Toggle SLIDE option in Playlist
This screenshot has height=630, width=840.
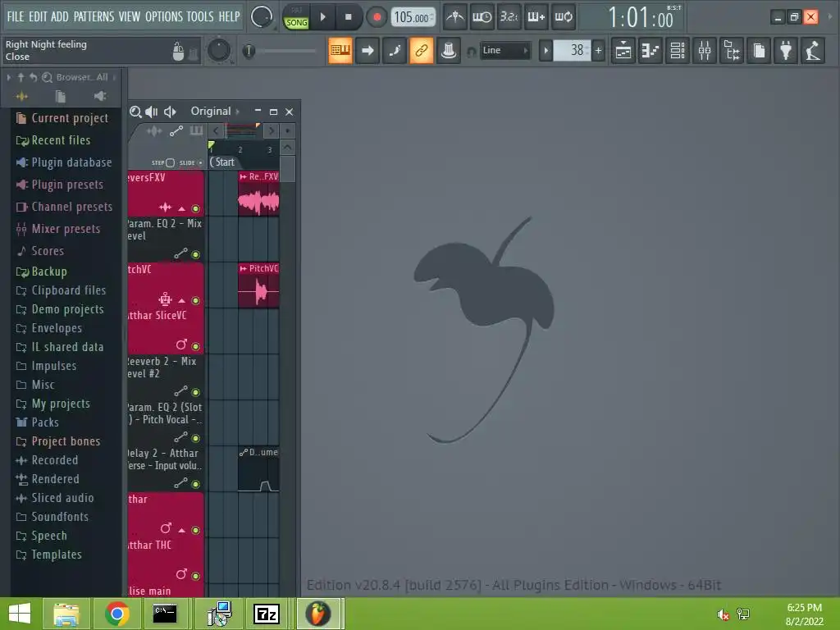click(191, 162)
